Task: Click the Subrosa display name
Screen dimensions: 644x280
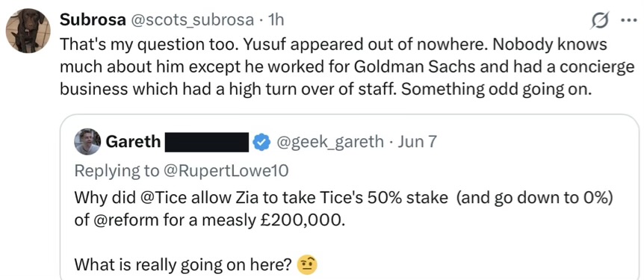Action: (93, 19)
